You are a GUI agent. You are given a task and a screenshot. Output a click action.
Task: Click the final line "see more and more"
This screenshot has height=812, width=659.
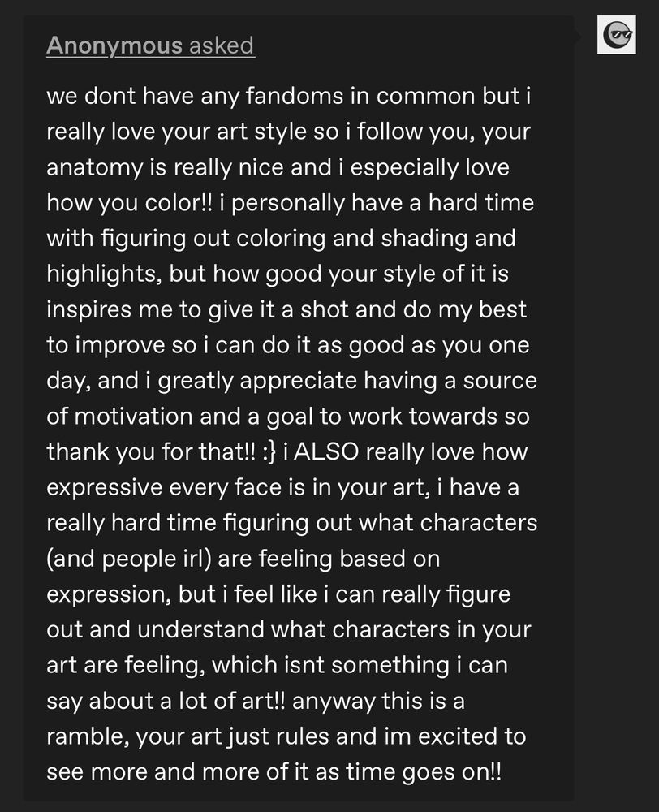coord(274,772)
